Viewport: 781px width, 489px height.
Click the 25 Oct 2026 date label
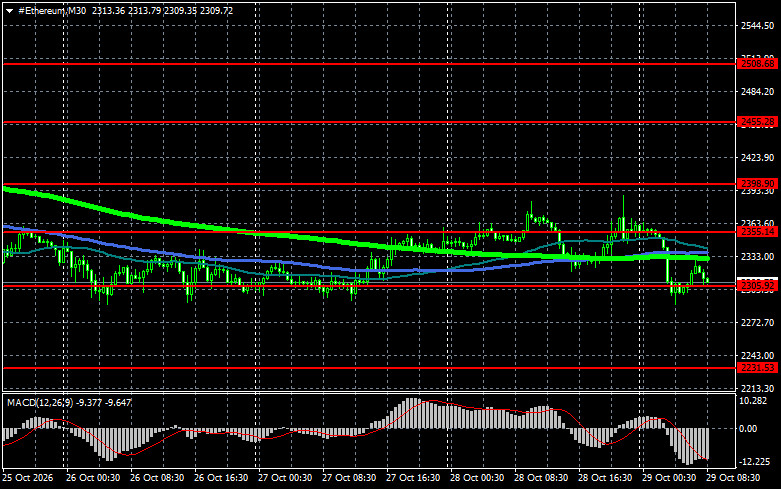coord(28,478)
